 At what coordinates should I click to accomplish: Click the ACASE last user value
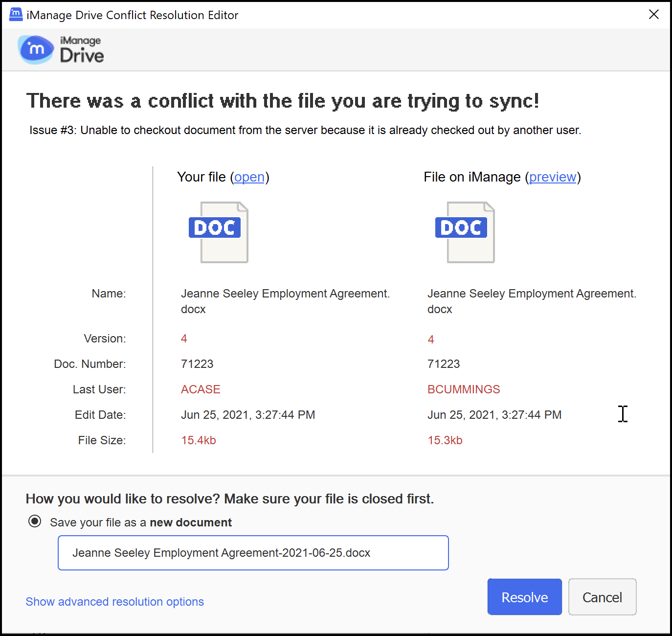click(x=201, y=389)
